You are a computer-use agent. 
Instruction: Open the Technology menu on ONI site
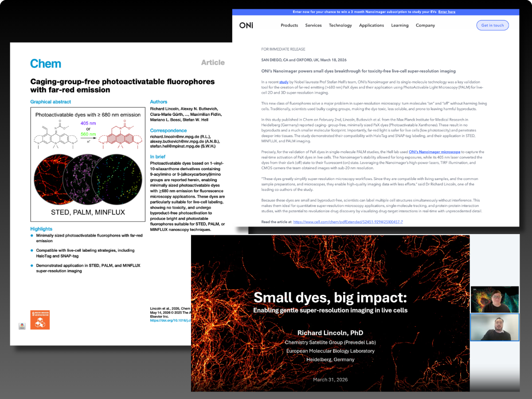340,25
